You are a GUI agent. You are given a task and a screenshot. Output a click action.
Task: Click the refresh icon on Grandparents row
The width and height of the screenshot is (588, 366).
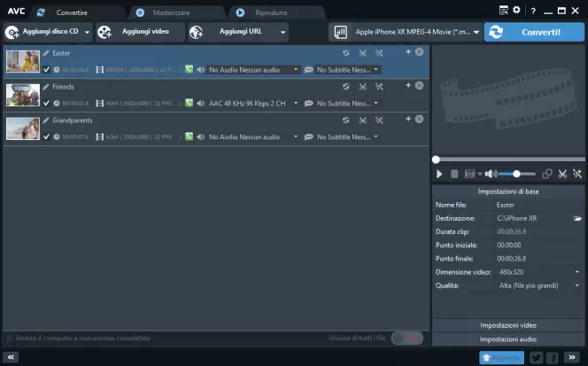[x=345, y=121]
